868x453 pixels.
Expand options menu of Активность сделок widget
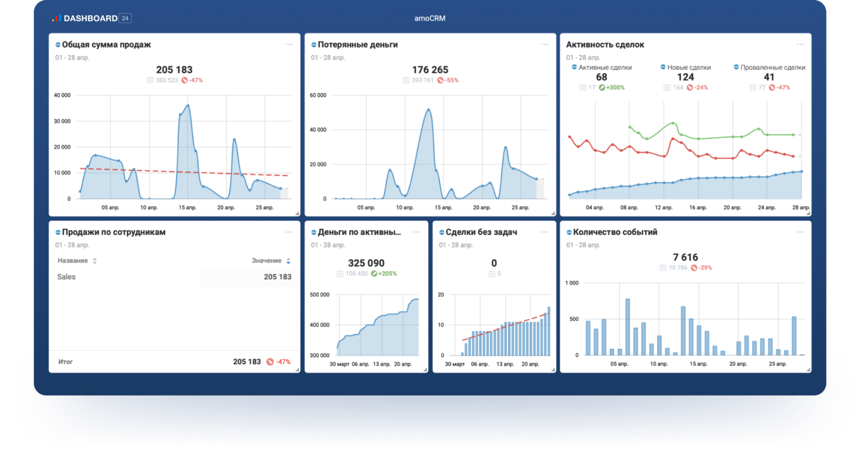pyautogui.click(x=800, y=44)
